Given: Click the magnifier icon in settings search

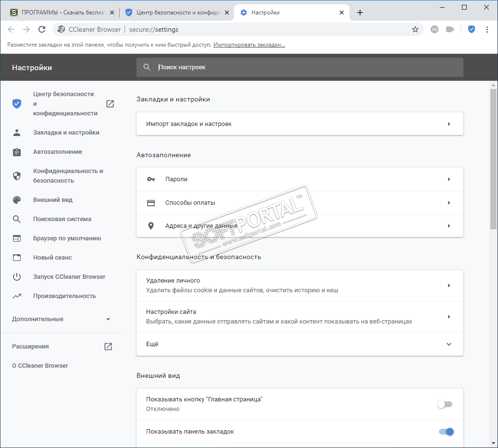Looking at the screenshot, I should 147,67.
